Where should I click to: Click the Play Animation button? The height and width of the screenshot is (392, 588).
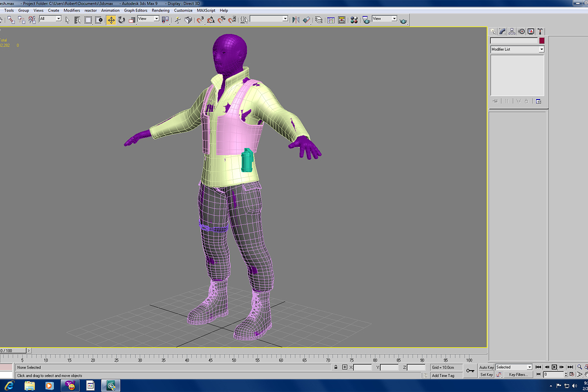click(x=554, y=367)
